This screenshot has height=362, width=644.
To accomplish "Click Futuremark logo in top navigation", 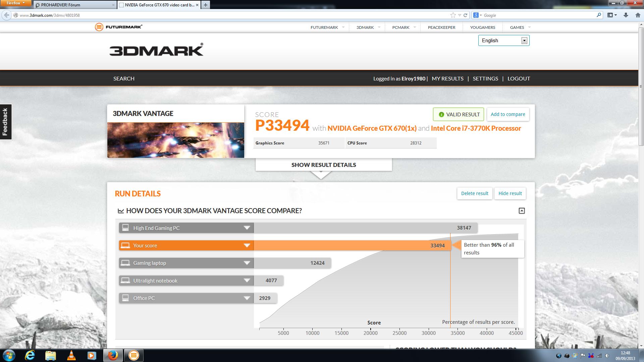I will 118,27.
